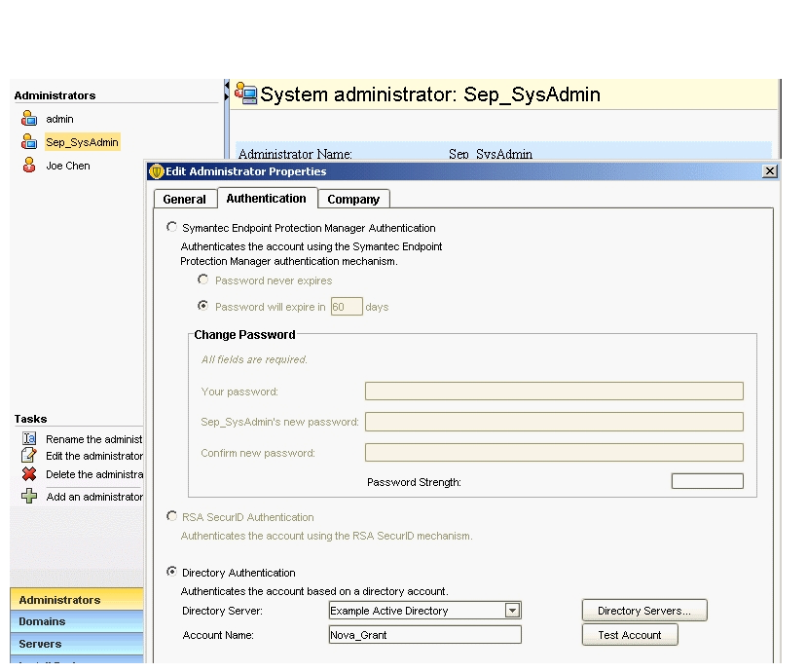Click the Your password field
The height and width of the screenshot is (672, 807).
point(554,391)
